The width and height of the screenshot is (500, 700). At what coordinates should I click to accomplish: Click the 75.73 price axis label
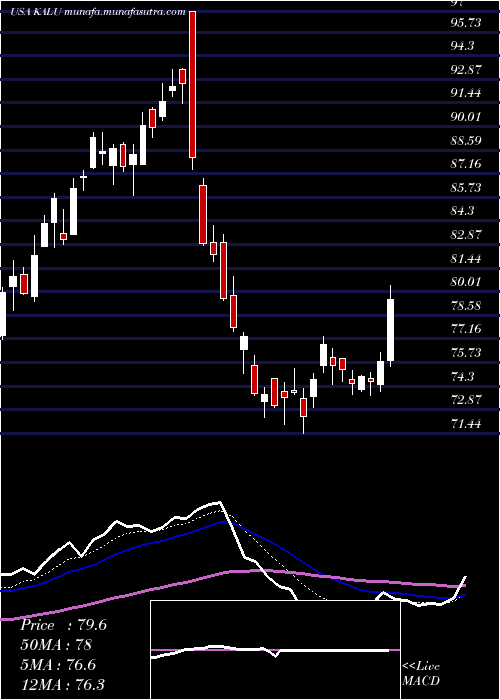(x=466, y=353)
